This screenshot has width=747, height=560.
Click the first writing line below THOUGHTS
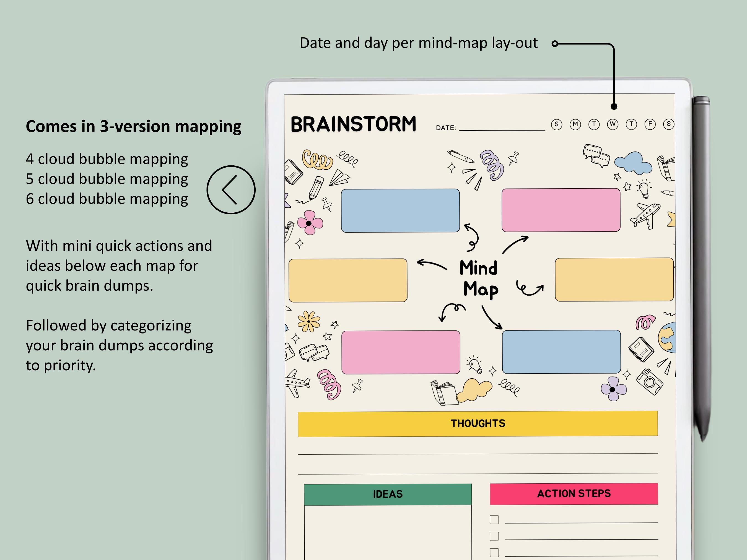[478, 454]
